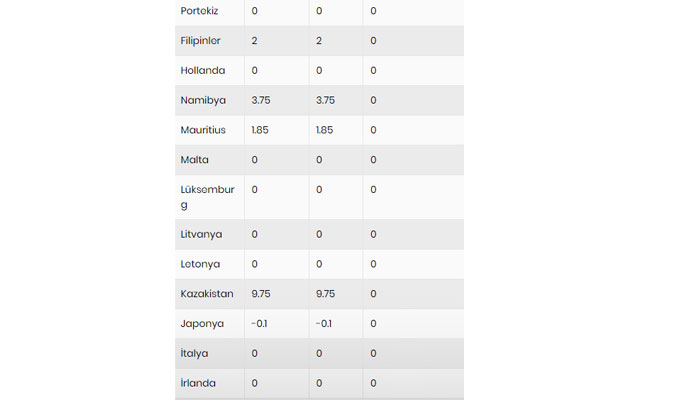
Task: Click the Japonya country cell
Action: click(x=203, y=324)
